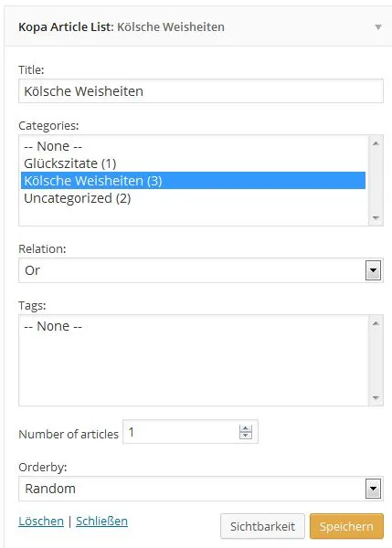Decrease Number of articles with down stepper
This screenshot has width=392, height=548.
[x=246, y=436]
